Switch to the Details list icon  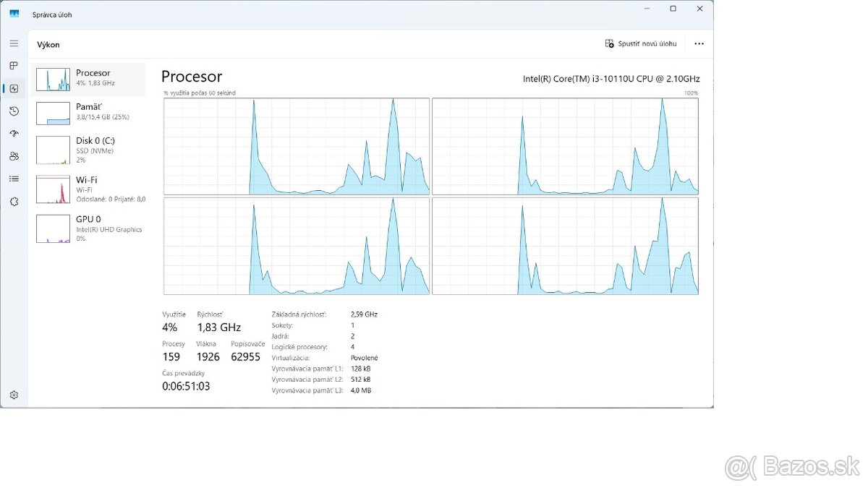[x=14, y=179]
